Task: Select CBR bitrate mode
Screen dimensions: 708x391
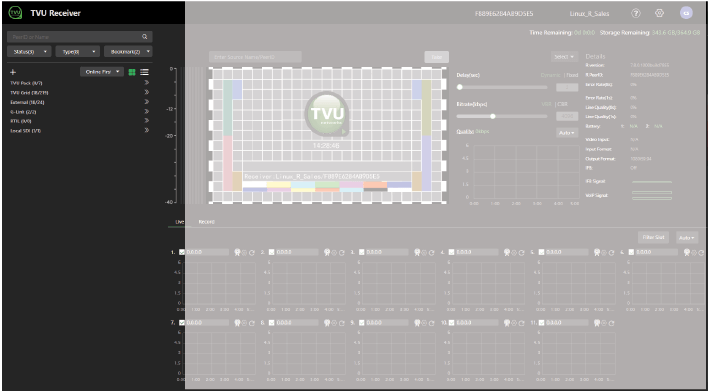Action: click(562, 104)
